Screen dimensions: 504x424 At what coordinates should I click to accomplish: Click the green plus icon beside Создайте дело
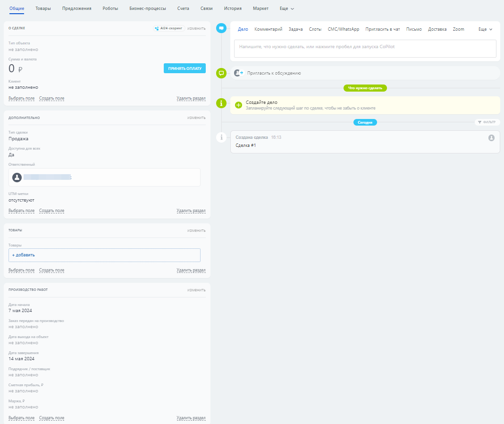point(238,105)
